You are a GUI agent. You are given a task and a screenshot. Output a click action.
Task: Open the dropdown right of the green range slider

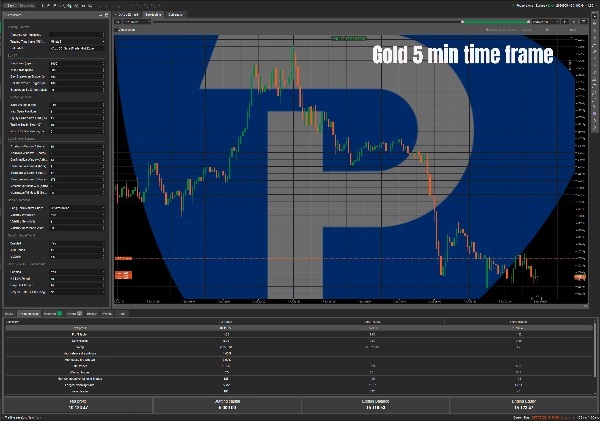[546, 22]
